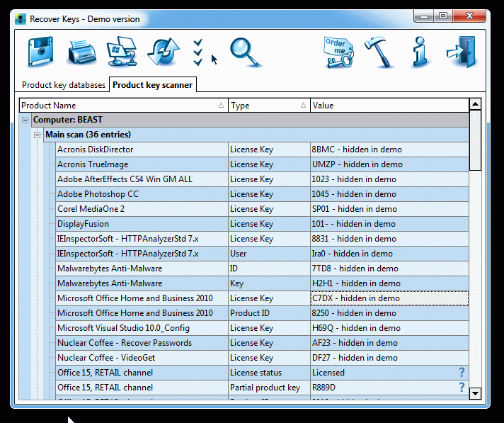Select Malwarebytes Anti-Malware ID row name
Viewport: 504px width, 423px height.
[x=142, y=269]
